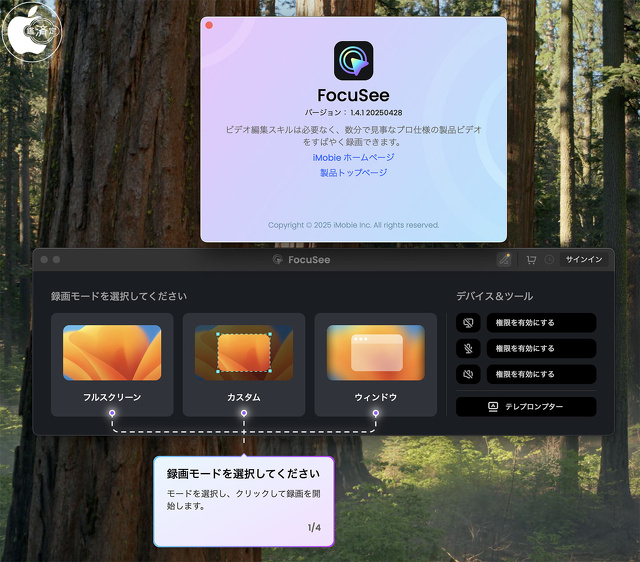Click the デバイス&ツール heading
Viewport: 640px width, 562px height.
point(494,296)
